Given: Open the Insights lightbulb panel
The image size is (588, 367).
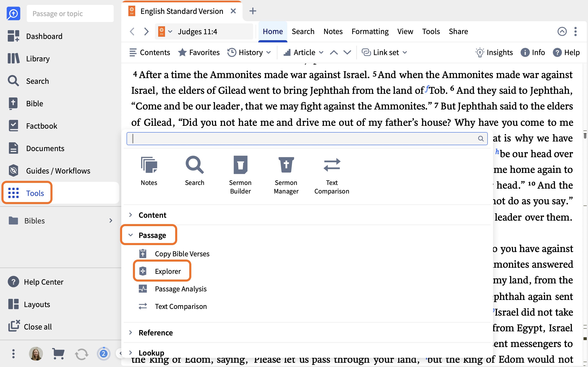Looking at the screenshot, I should coord(494,52).
